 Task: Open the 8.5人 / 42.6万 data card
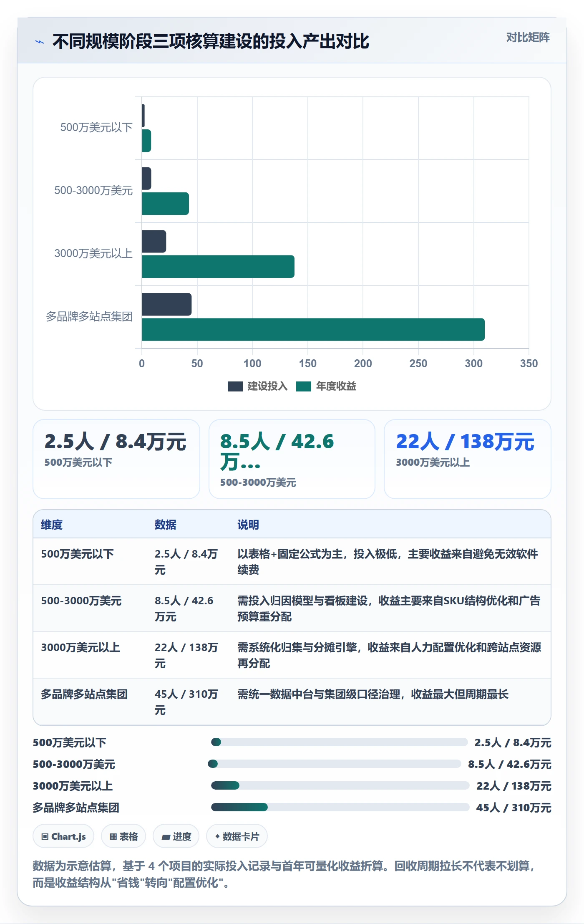pyautogui.click(x=292, y=459)
